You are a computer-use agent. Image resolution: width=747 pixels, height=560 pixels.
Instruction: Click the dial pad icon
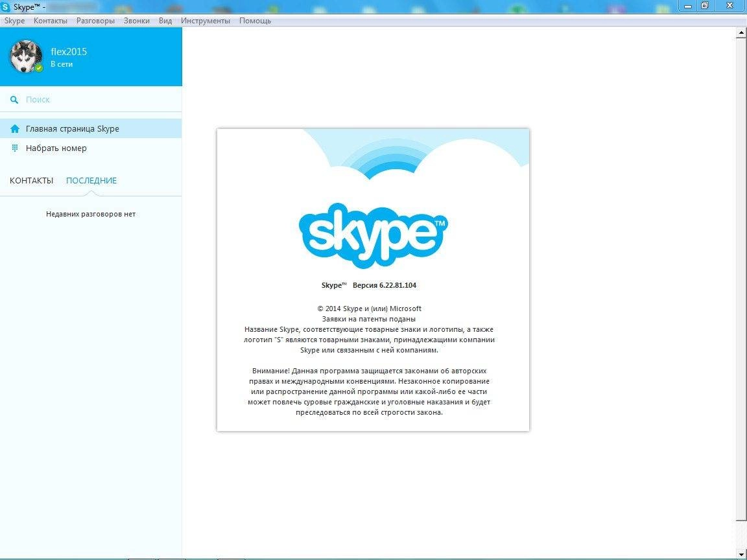tap(15, 148)
